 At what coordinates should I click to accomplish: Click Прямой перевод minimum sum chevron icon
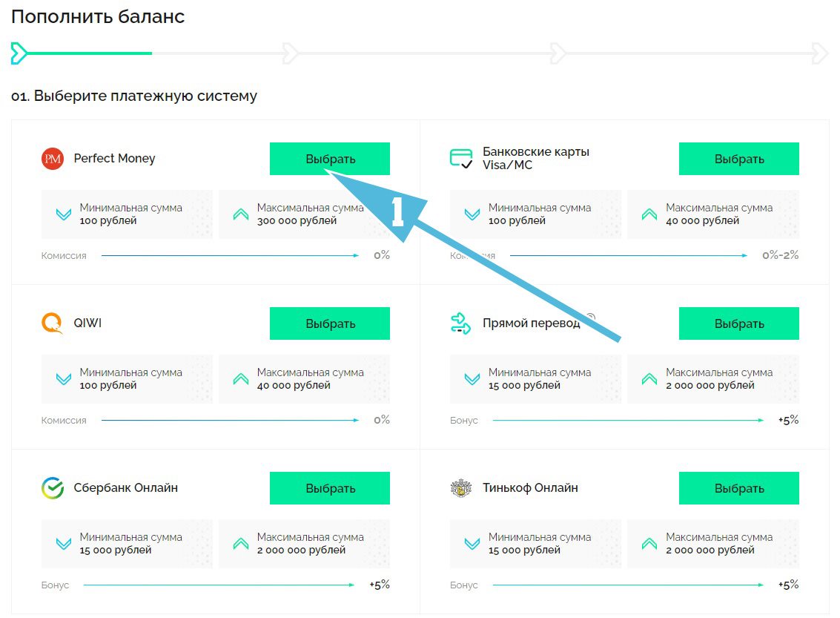point(472,379)
